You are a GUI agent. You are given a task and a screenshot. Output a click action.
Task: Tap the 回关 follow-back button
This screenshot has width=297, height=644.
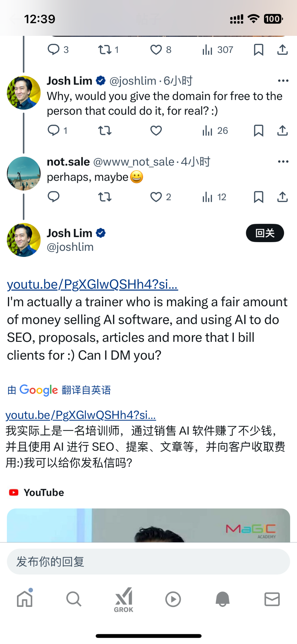pos(265,233)
